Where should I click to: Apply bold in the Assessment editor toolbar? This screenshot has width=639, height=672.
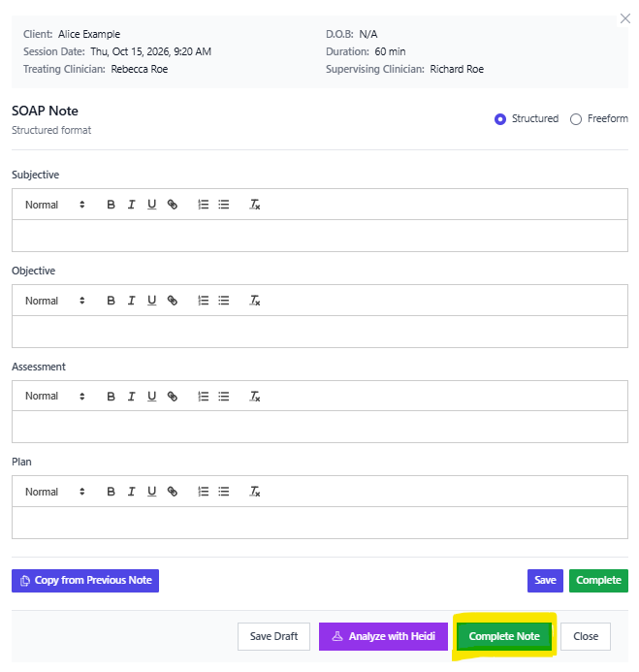click(x=111, y=397)
